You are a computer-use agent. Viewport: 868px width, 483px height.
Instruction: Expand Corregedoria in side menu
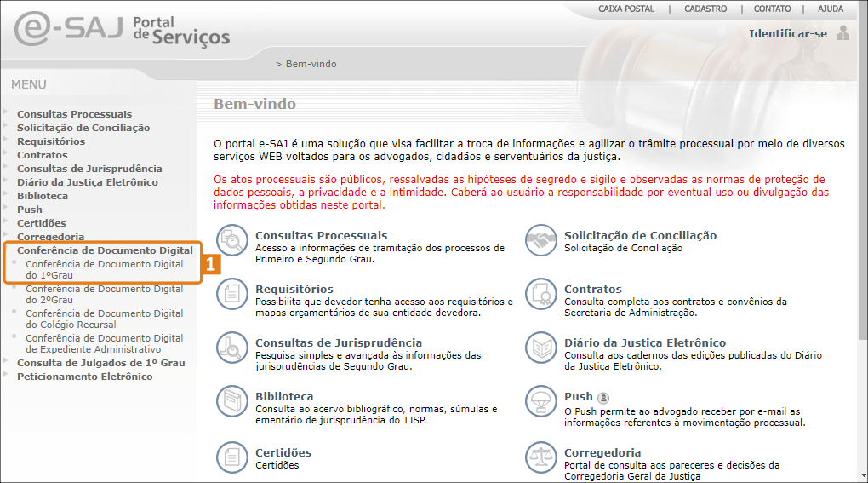[x=50, y=237]
